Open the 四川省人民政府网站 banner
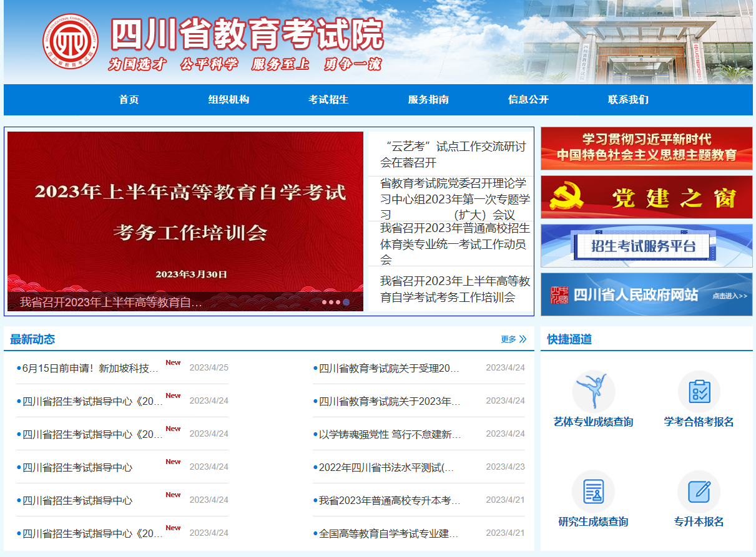756x557 pixels. [646, 294]
